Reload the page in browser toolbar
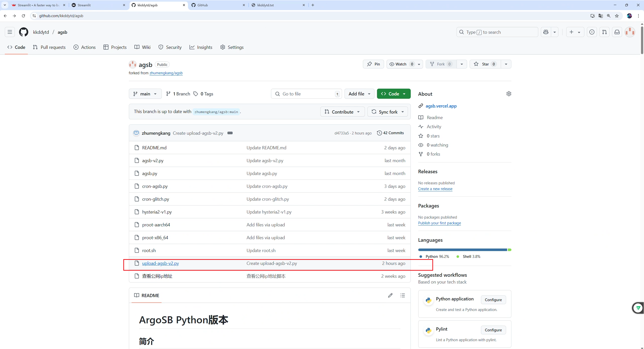 (23, 16)
